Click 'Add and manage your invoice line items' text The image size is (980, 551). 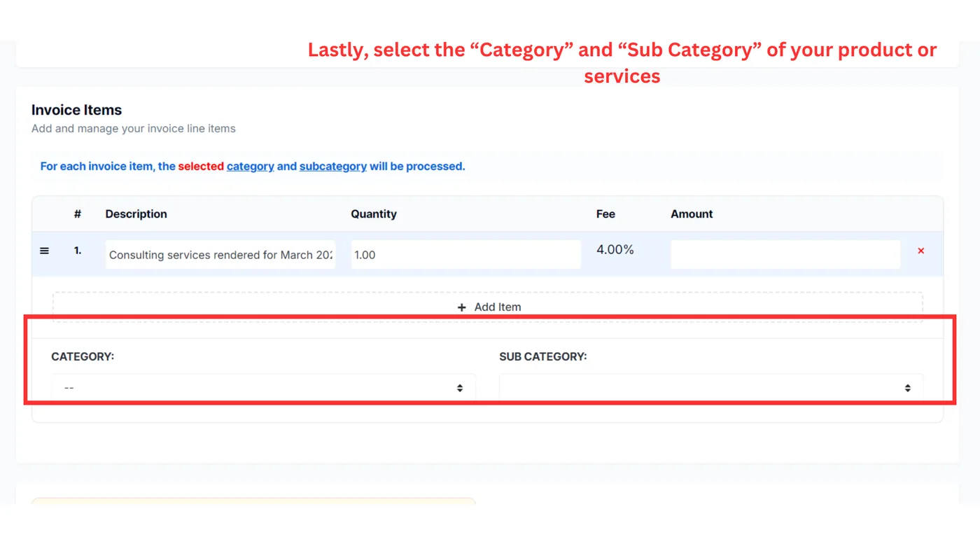pos(134,129)
